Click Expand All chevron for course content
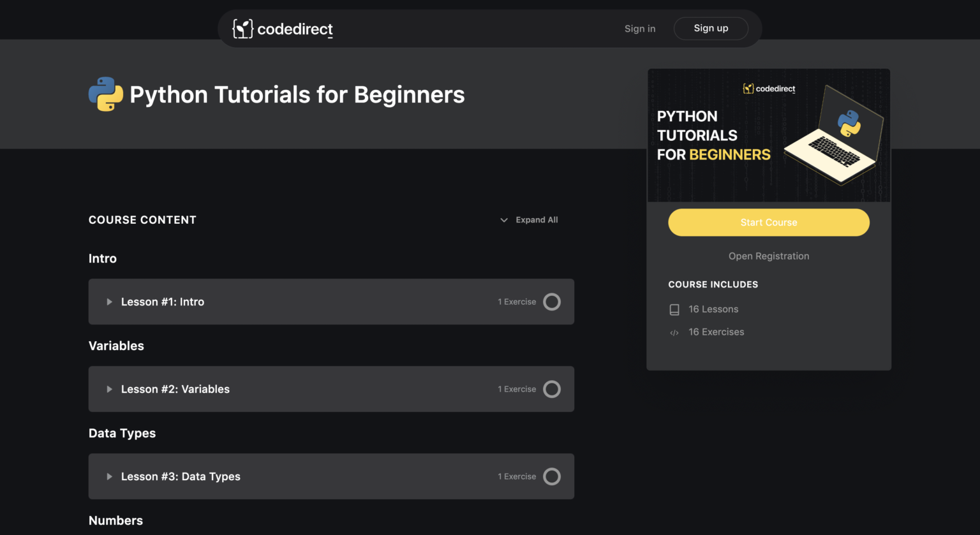Screen dimensions: 980x535 tap(504, 220)
